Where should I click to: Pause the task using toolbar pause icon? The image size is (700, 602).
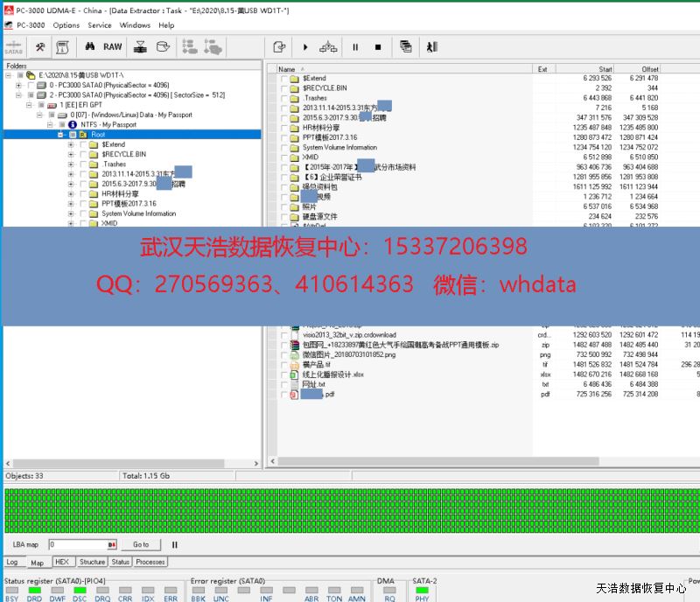pos(355,46)
